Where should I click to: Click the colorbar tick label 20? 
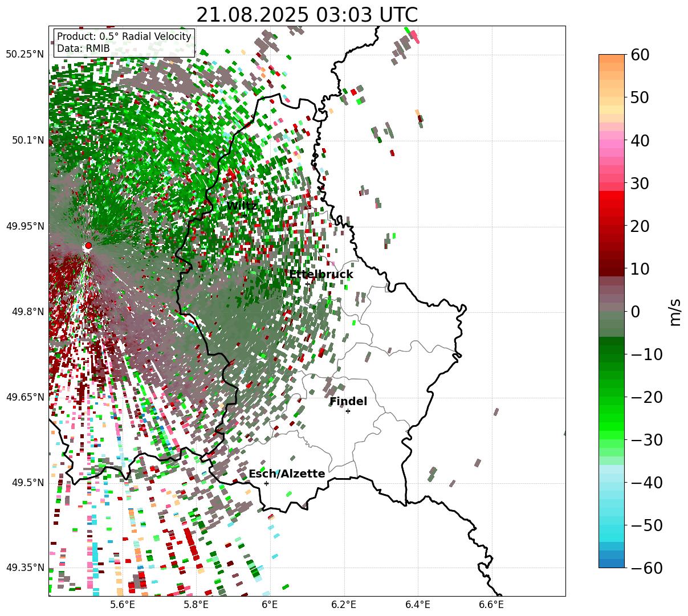(639, 226)
